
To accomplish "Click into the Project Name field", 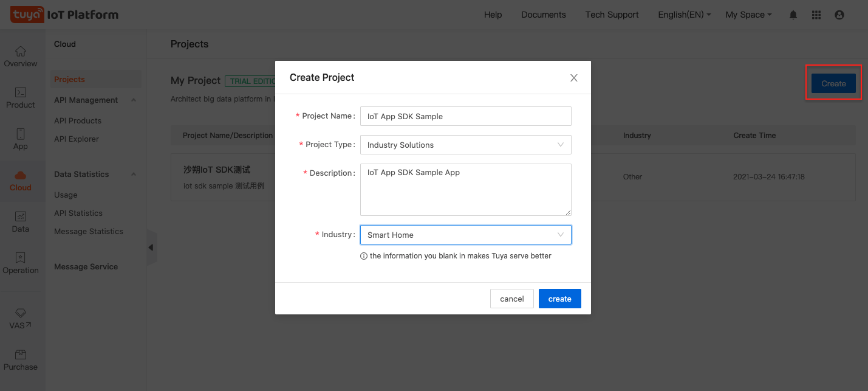I will pos(465,116).
